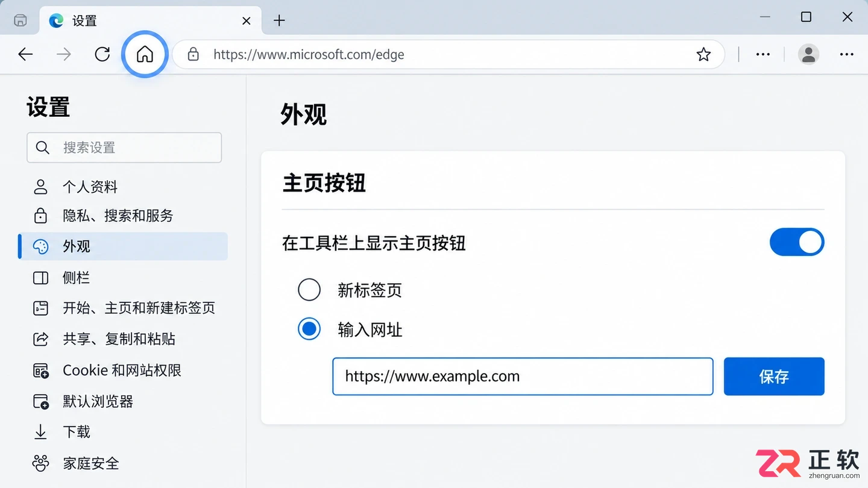Open the three-dot menu beside favorites star
The height and width of the screenshot is (488, 868).
763,54
